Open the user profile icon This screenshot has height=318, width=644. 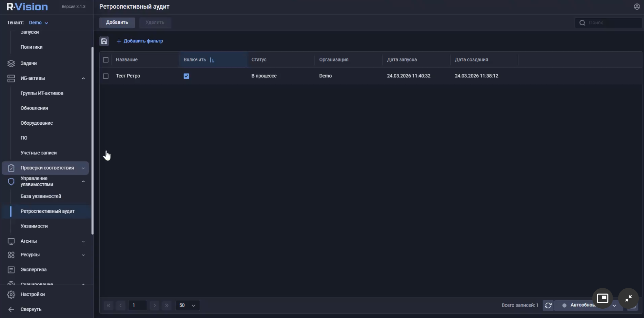point(637,7)
